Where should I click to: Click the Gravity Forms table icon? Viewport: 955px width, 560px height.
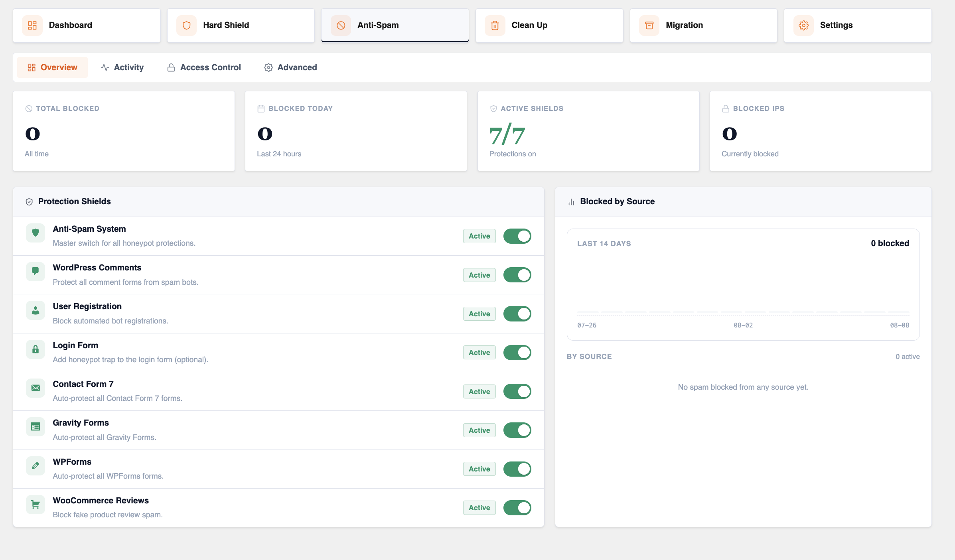pos(36,427)
